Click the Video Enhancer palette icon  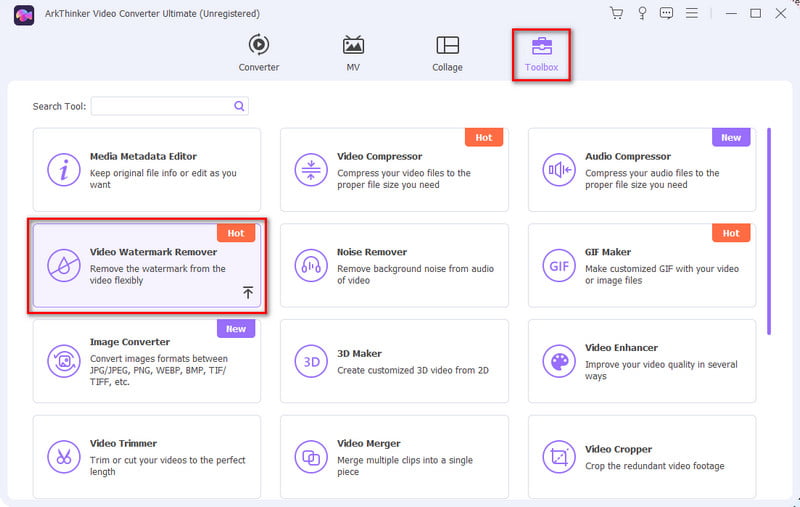click(x=559, y=361)
